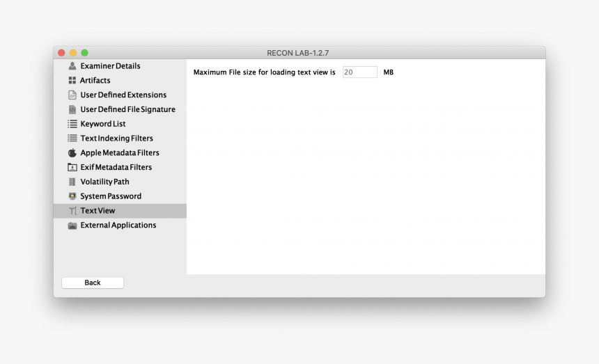
Task: Click the Examiner Details person icon
Action: point(72,66)
